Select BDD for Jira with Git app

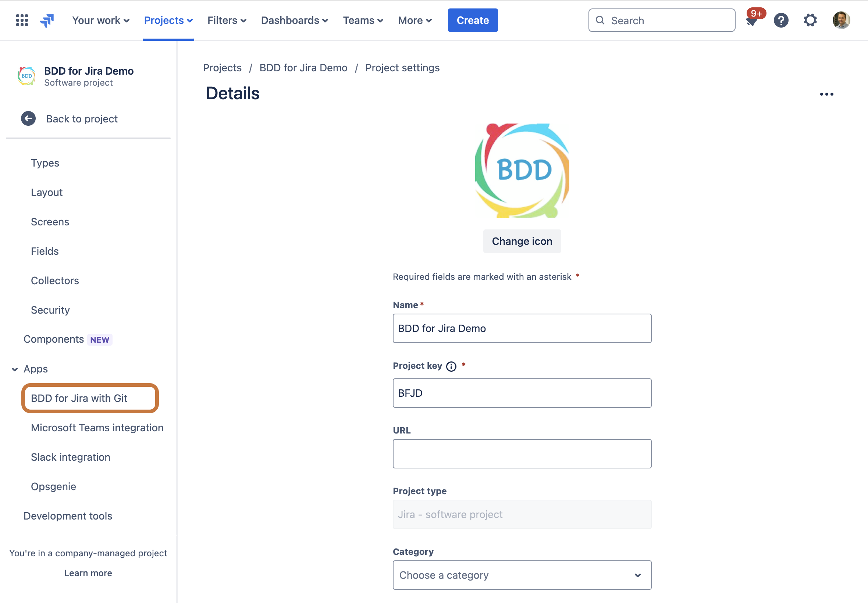coord(90,398)
